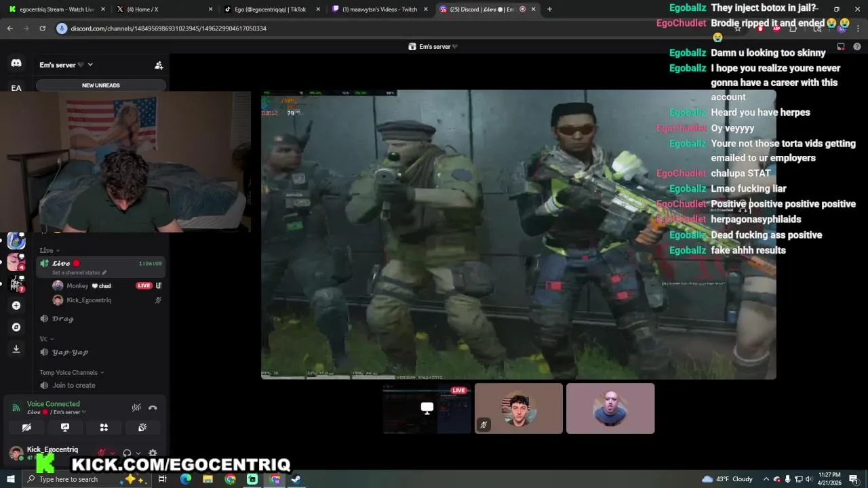
Task: Open the activities launcher button
Action: [104, 428]
